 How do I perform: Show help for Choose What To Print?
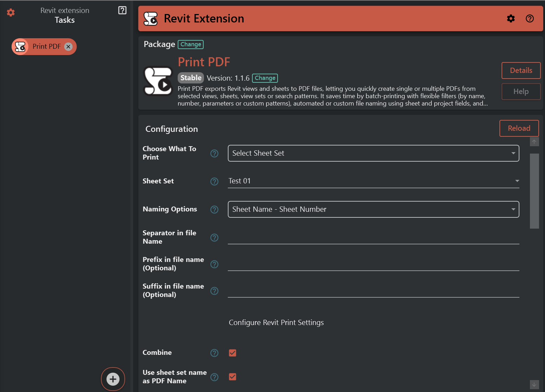(x=214, y=154)
